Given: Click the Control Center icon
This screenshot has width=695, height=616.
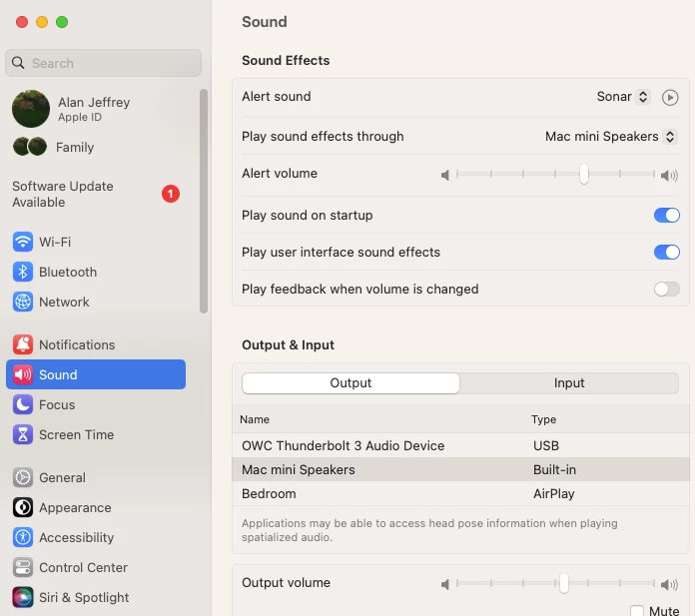Looking at the screenshot, I should (x=23, y=567).
